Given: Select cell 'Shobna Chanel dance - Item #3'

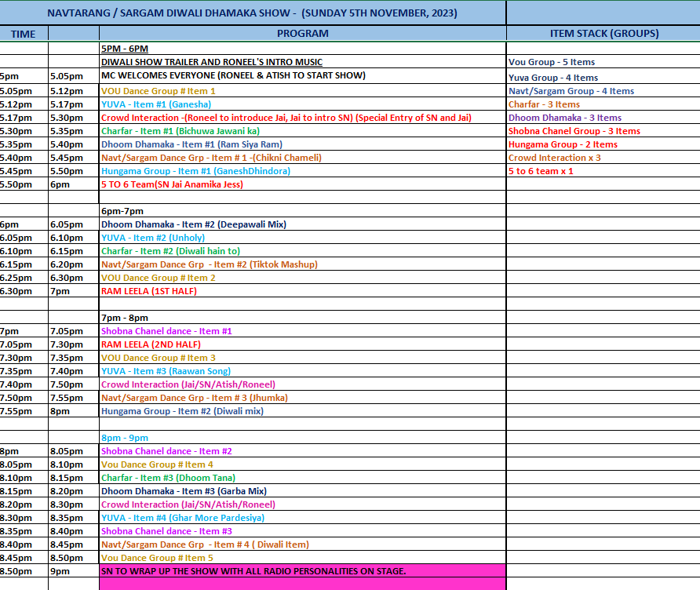Looking at the screenshot, I should coord(303,531).
